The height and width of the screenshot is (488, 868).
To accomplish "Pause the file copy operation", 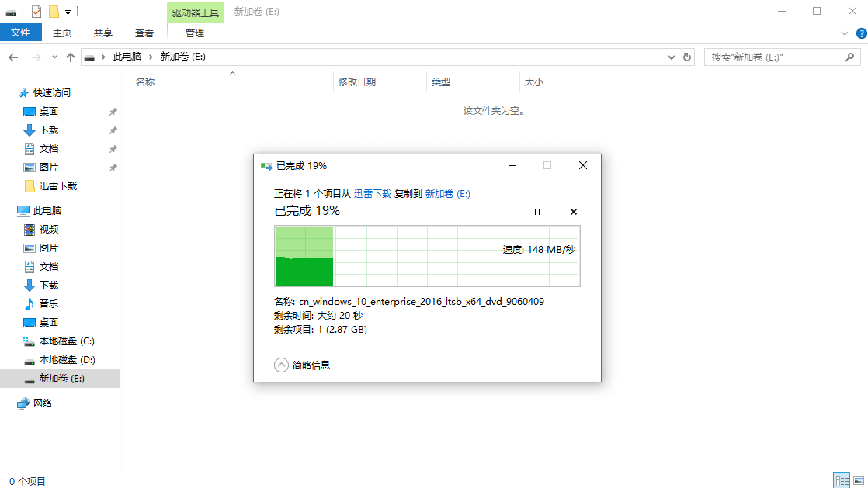I will (537, 212).
